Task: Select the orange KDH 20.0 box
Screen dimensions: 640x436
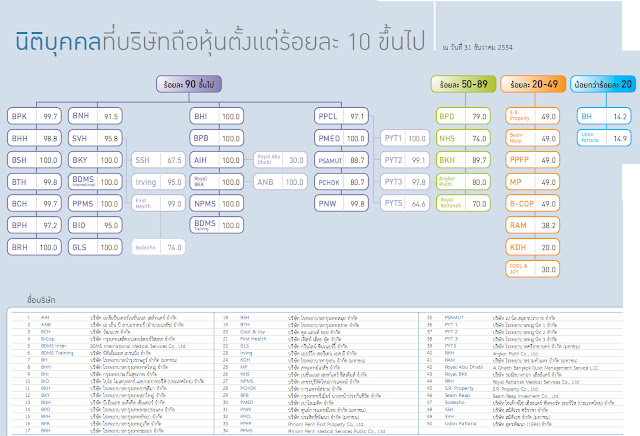Action: pyautogui.click(x=533, y=247)
